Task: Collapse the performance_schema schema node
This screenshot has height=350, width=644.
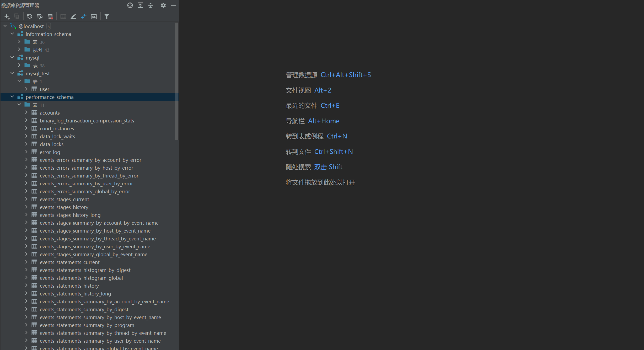Action: (x=12, y=97)
